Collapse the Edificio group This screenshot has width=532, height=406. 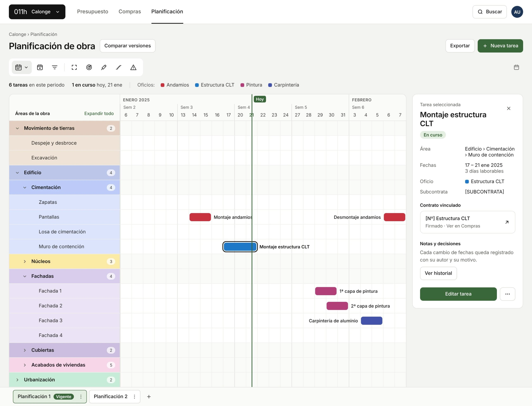pos(17,173)
